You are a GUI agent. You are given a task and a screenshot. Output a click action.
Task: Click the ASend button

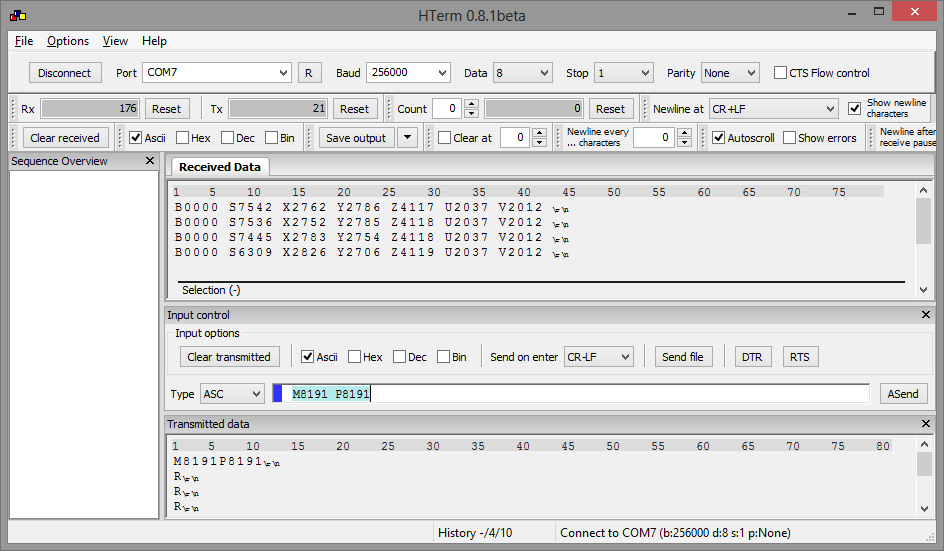point(903,394)
